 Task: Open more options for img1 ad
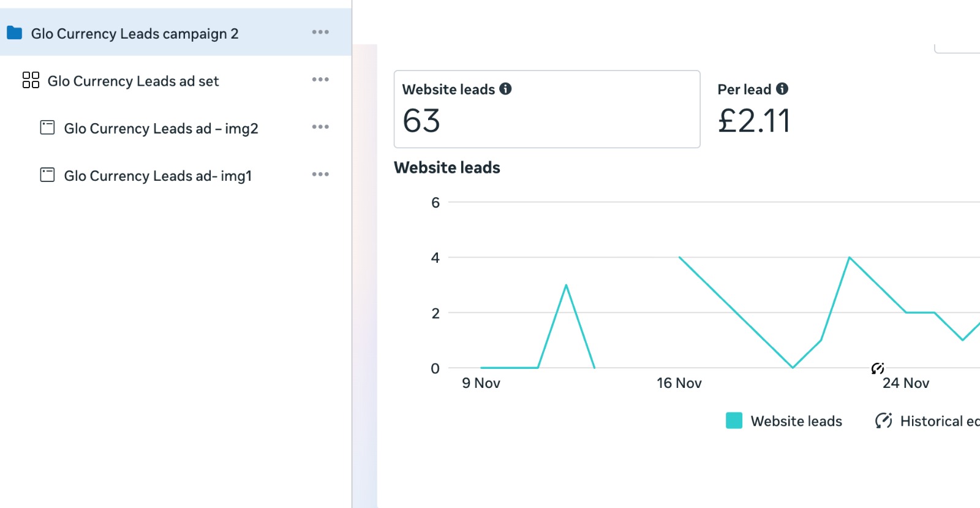(320, 175)
